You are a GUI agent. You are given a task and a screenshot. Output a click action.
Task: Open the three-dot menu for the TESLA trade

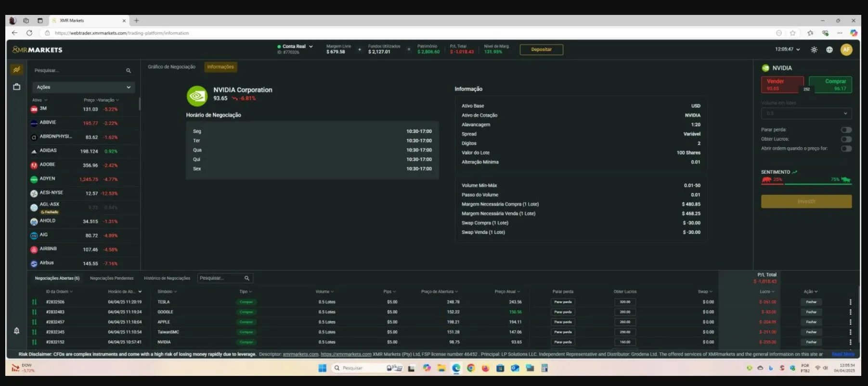(850, 302)
